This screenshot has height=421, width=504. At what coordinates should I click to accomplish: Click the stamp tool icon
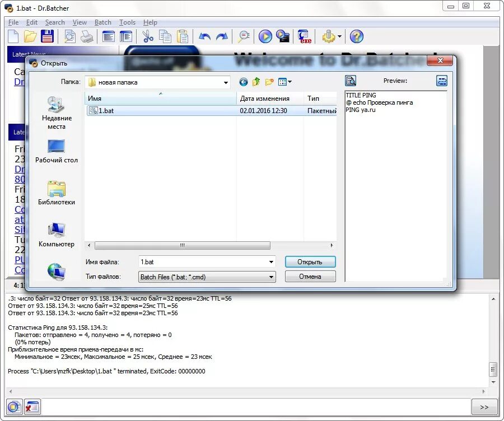pos(329,36)
